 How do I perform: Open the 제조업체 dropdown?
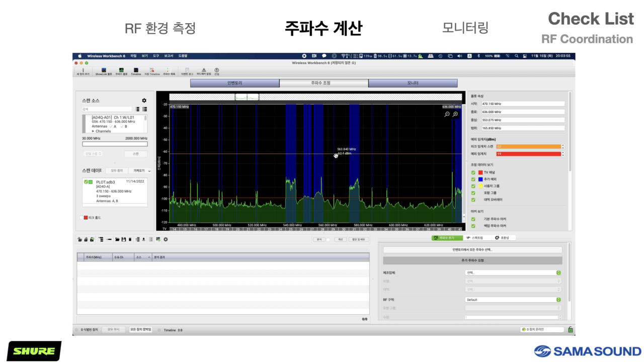513,273
